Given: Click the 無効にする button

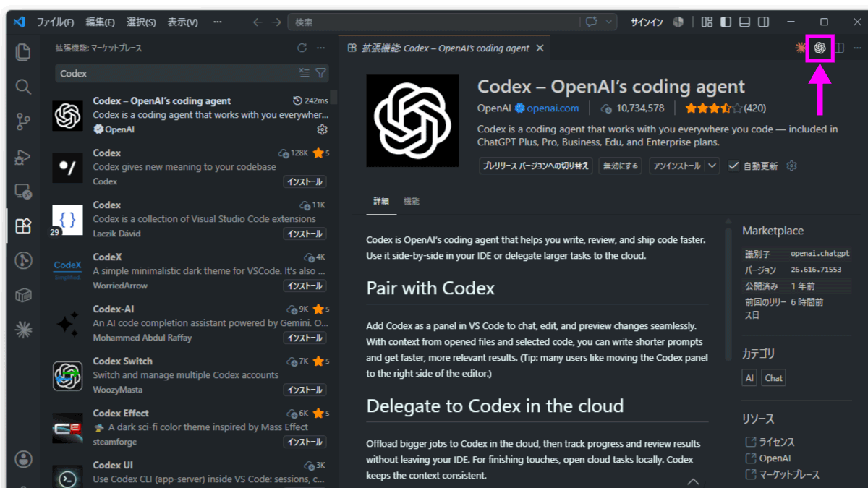Looking at the screenshot, I should pos(621,166).
